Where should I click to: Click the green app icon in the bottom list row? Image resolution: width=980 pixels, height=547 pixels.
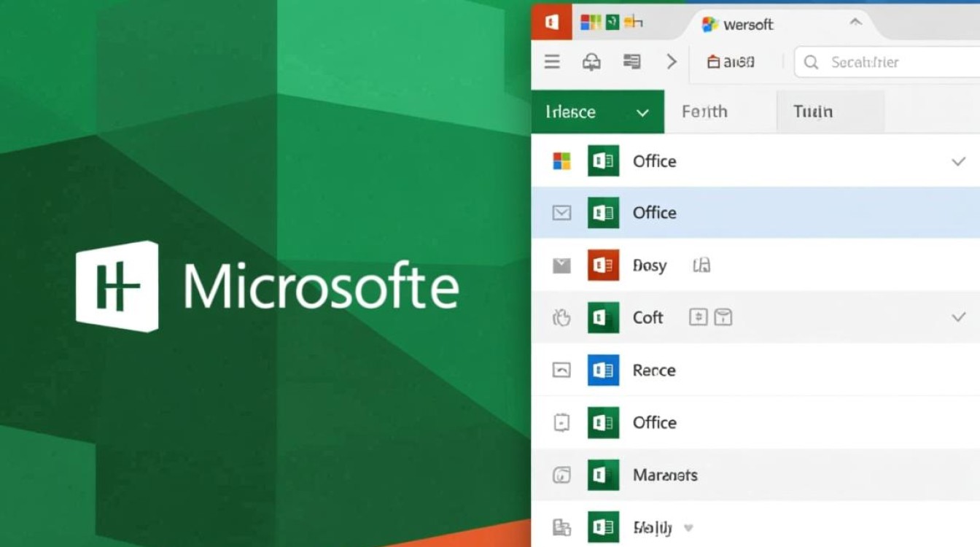(x=603, y=527)
